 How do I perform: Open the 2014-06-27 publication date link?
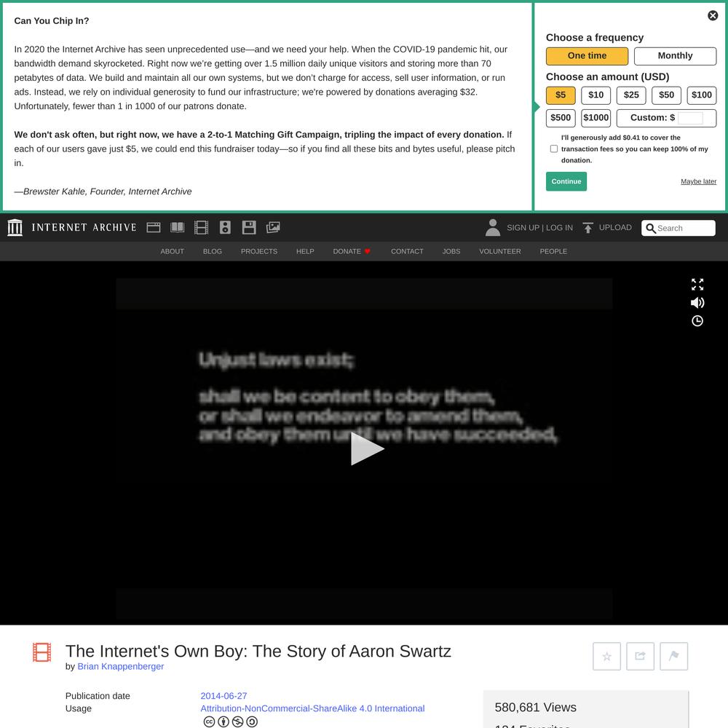[x=223, y=696]
